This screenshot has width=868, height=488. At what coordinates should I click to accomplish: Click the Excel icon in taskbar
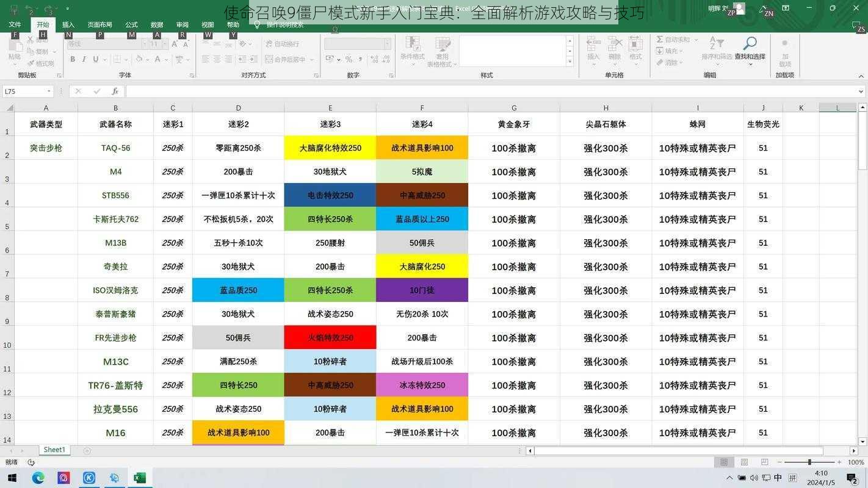coord(140,478)
